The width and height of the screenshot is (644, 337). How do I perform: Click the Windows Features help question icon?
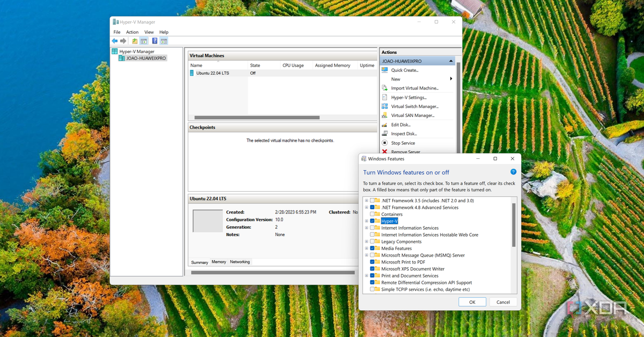[513, 172]
